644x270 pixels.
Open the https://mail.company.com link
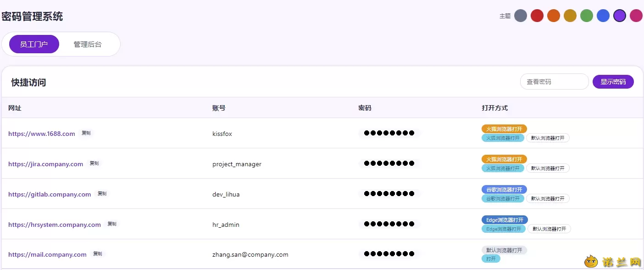tap(47, 254)
